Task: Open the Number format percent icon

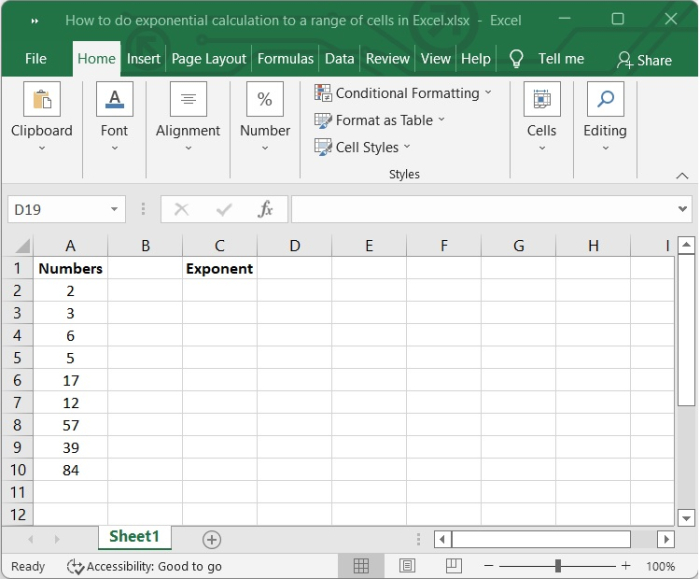Action: [x=265, y=100]
